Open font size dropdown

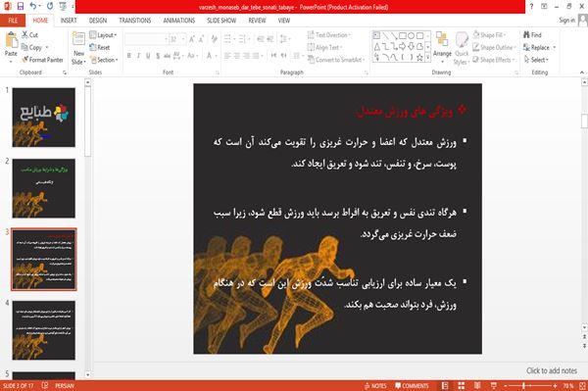pyautogui.click(x=183, y=39)
